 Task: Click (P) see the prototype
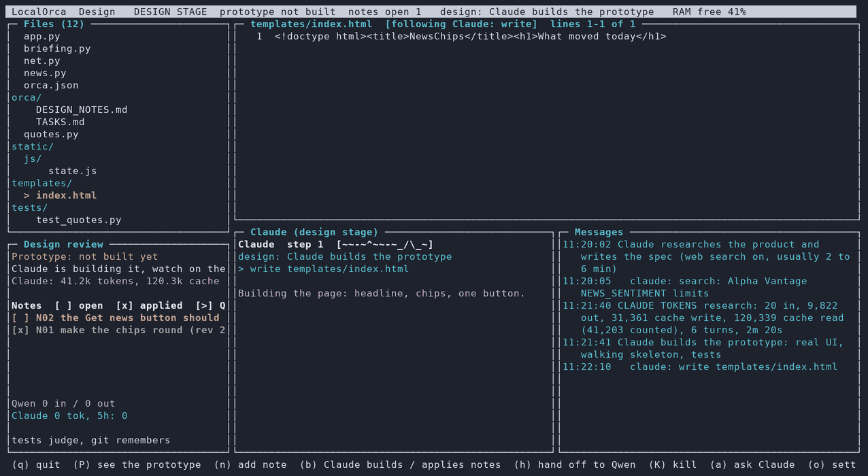137,464
